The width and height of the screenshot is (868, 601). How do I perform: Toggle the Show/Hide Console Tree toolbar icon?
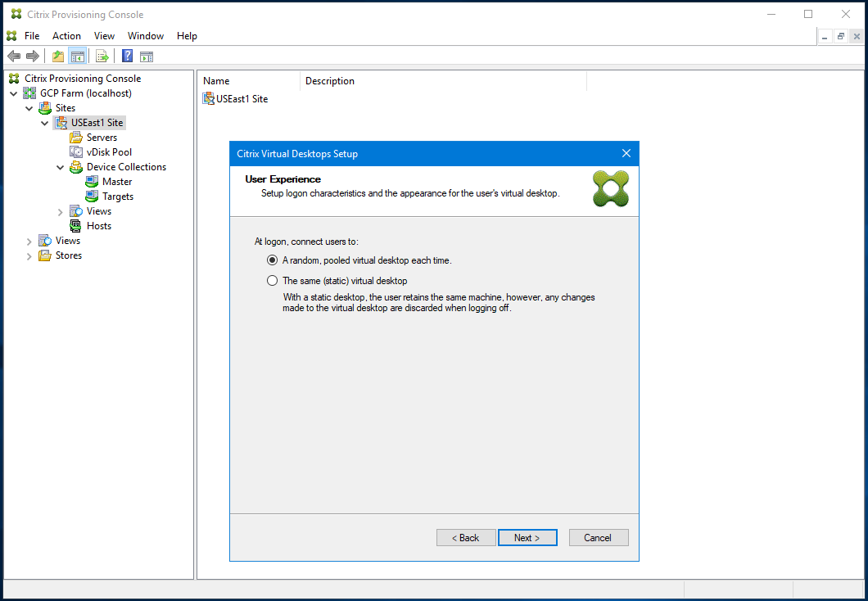[77, 56]
